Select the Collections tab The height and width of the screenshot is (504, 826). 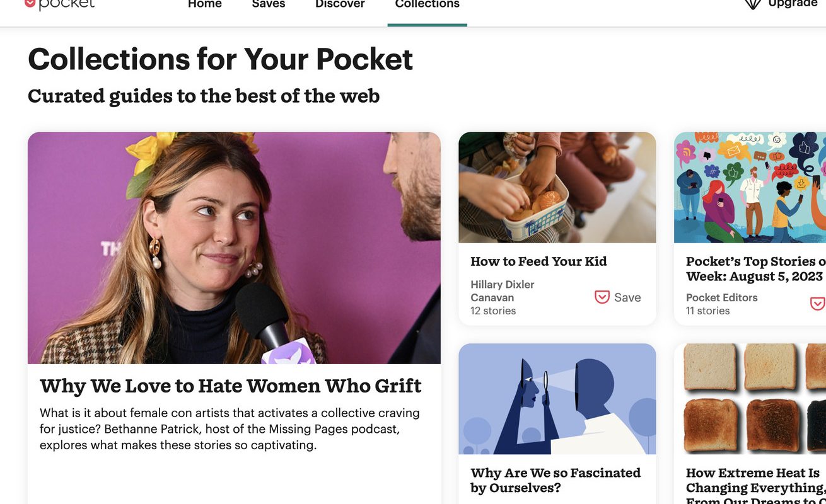(428, 4)
